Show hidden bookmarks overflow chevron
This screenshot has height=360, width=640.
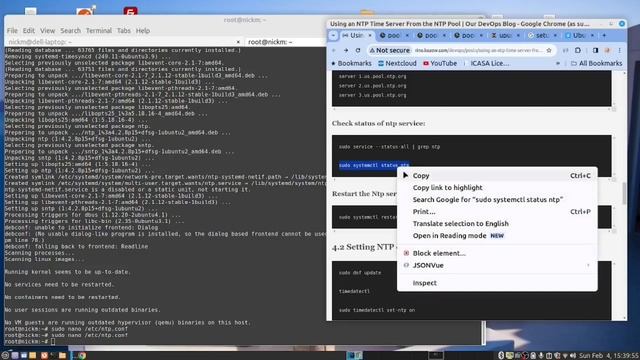558,63
